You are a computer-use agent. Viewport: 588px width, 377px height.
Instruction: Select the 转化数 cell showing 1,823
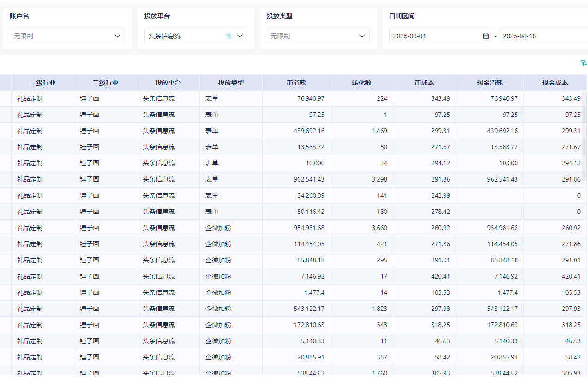click(362, 309)
